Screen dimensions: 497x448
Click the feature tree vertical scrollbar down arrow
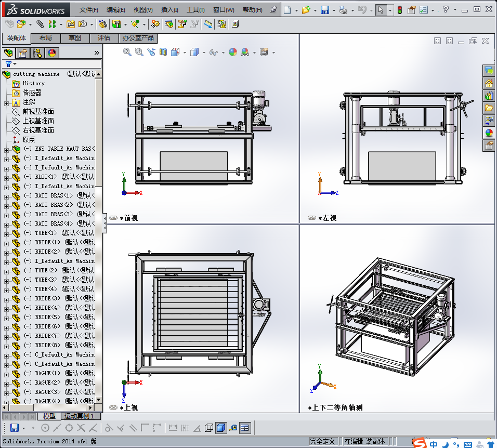click(x=99, y=400)
